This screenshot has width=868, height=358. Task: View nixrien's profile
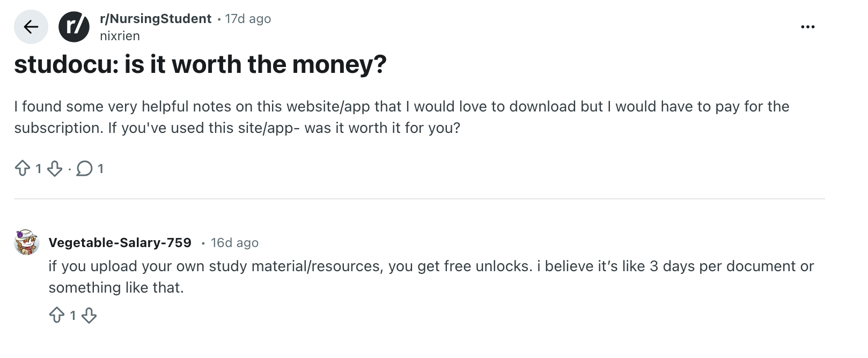[120, 36]
